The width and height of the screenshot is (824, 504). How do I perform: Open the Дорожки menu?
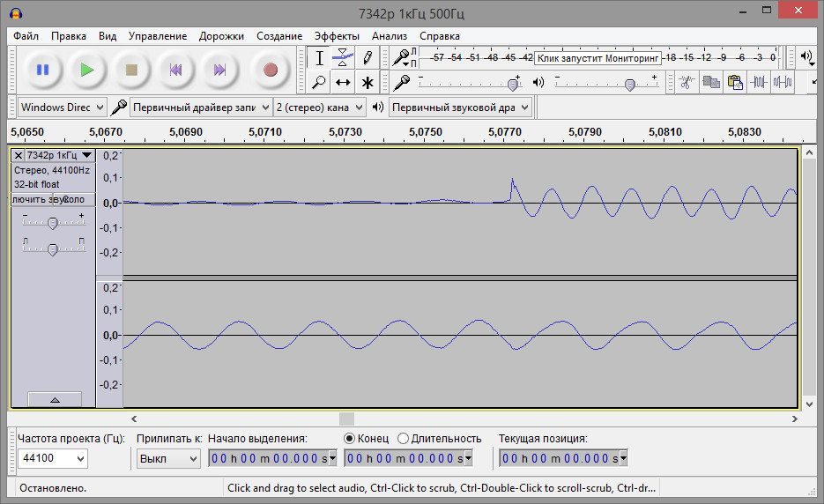point(221,36)
